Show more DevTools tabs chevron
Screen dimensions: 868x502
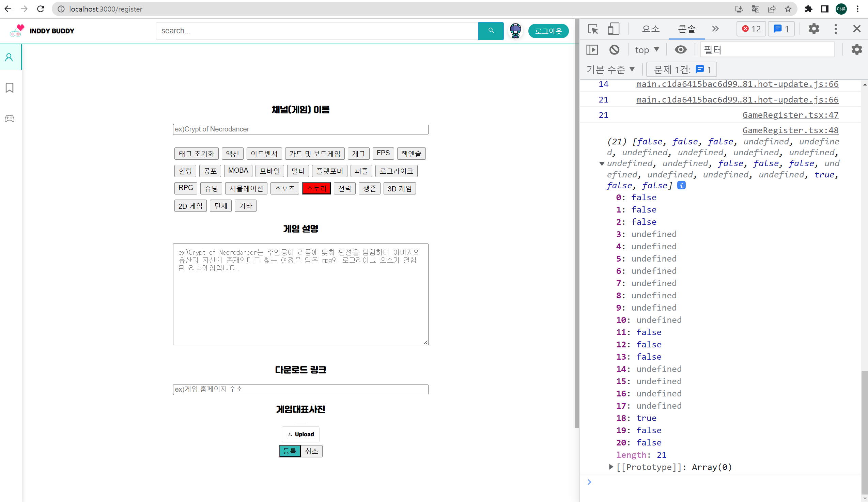pyautogui.click(x=715, y=29)
